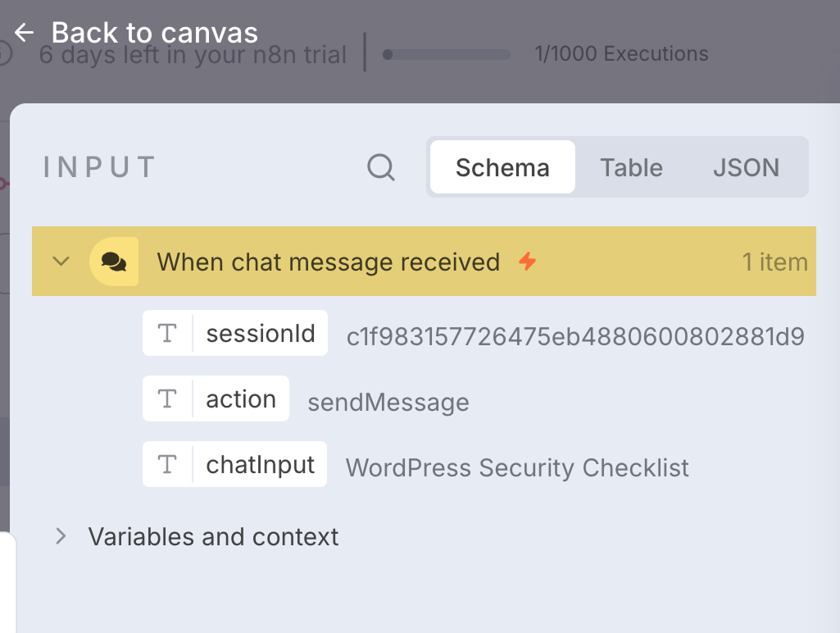Screen dimensions: 840x633
Task: Collapse the When chat message received node
Action: coord(61,262)
